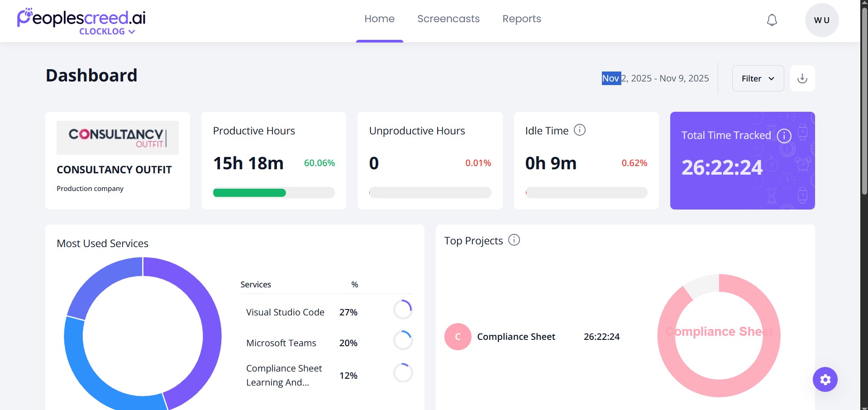This screenshot has width=868, height=410.
Task: Switch to the Screencasts tab
Action: pos(448,19)
